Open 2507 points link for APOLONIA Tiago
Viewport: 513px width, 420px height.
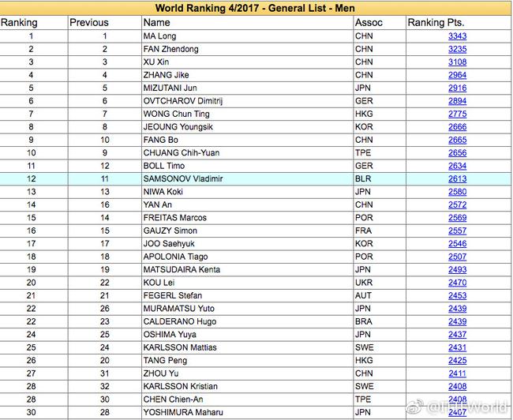tap(457, 257)
